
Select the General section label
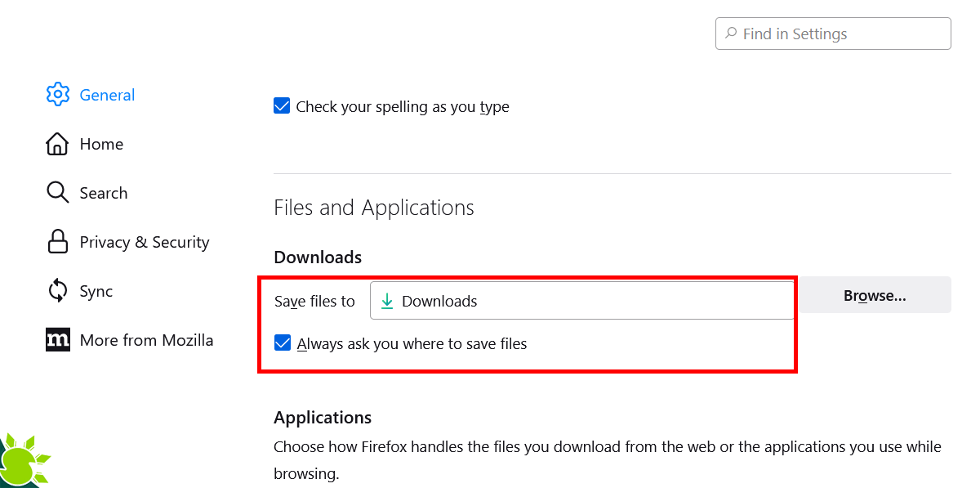pos(107,95)
